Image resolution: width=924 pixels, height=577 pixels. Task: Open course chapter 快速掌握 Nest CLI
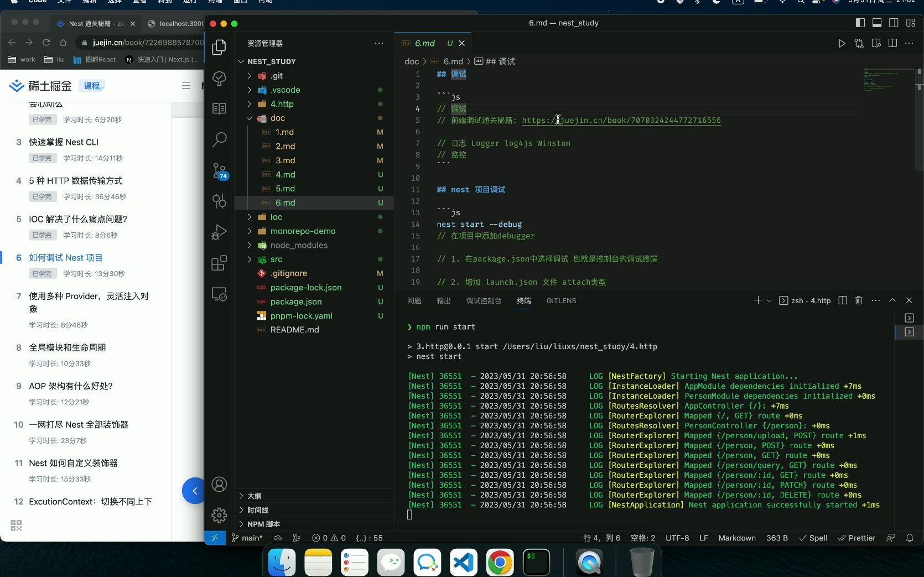tap(64, 142)
